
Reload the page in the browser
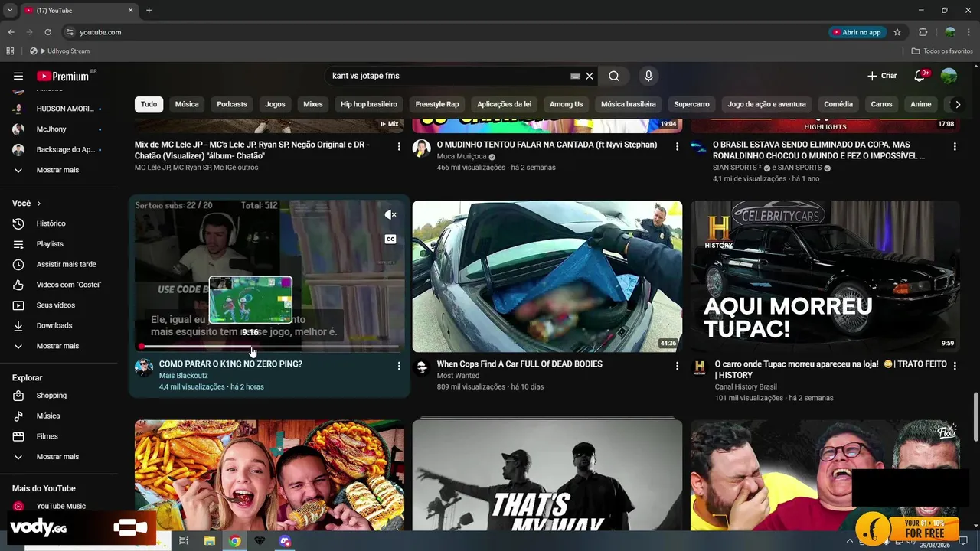pyautogui.click(x=47, y=32)
